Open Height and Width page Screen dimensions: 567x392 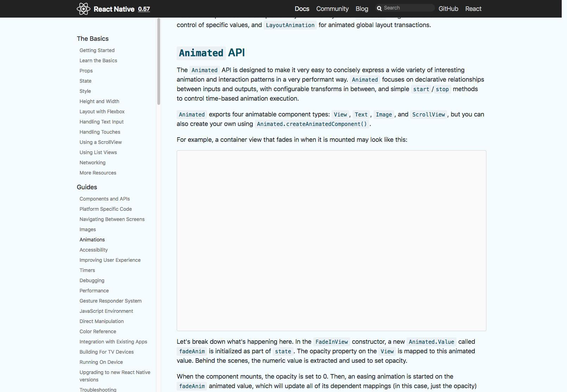99,101
